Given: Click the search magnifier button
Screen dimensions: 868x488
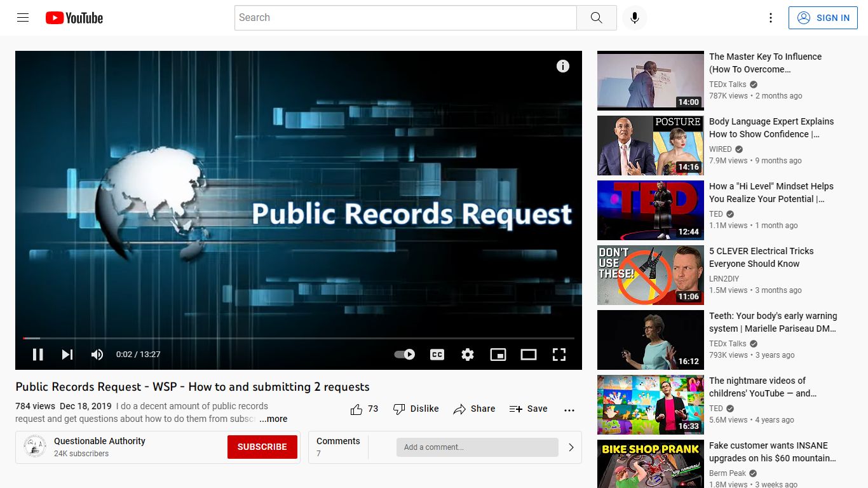Looking at the screenshot, I should 596,18.
